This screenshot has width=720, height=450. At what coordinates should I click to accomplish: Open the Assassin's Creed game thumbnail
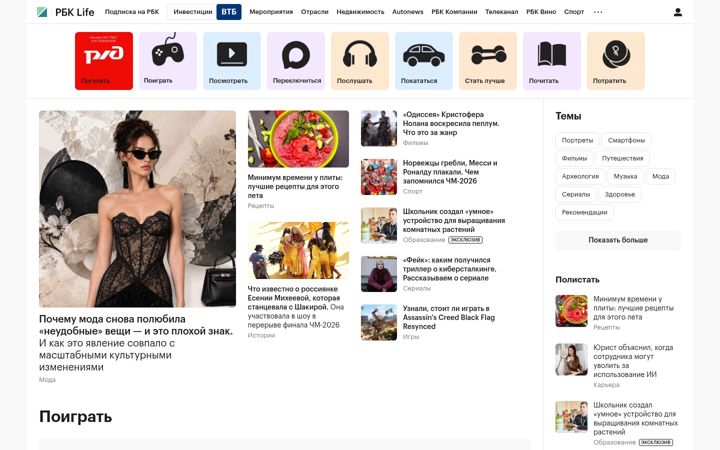click(379, 322)
